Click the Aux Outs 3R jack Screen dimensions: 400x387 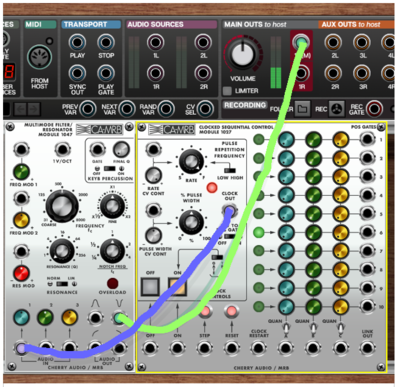(x=362, y=73)
